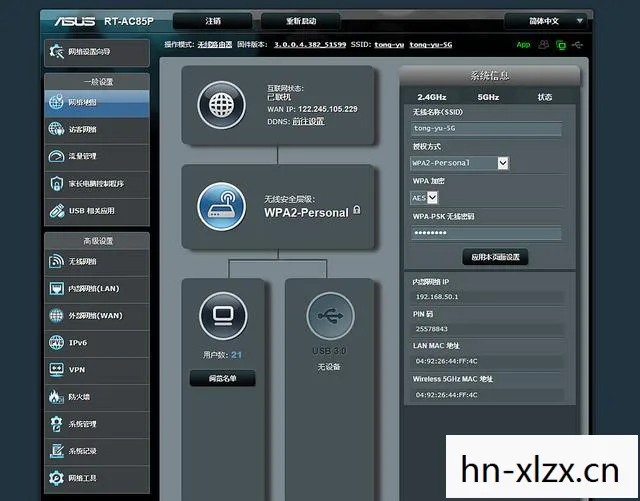Click the PIN code value 25578843
The height and width of the screenshot is (501, 640).
431,329
